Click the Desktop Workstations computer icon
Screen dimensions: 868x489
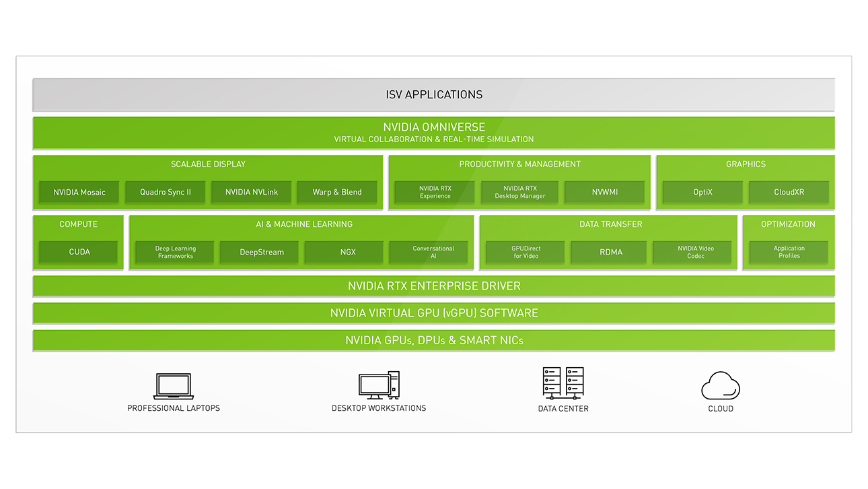point(379,385)
